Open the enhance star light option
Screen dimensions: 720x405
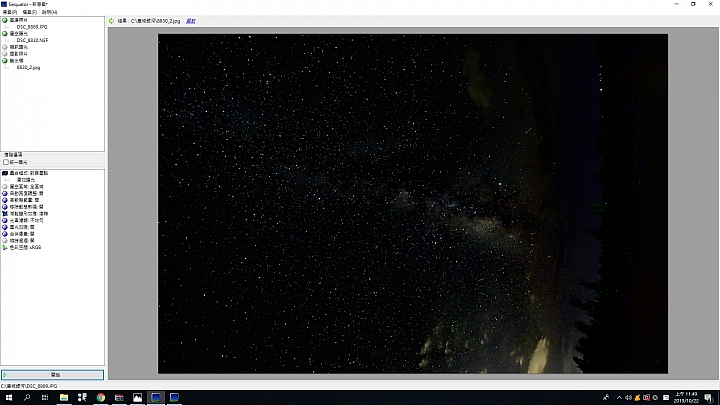pyautogui.click(x=19, y=227)
